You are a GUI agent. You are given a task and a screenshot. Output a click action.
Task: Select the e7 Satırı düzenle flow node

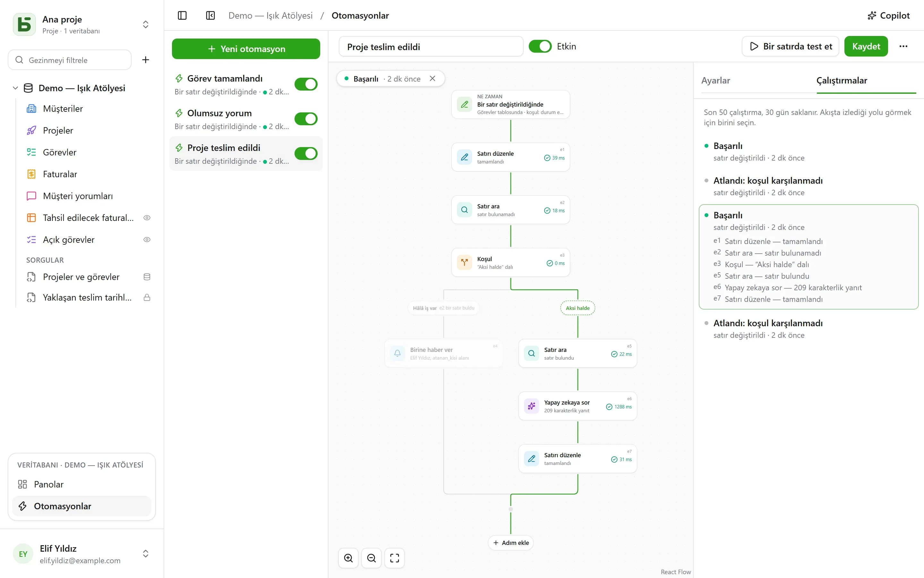click(578, 459)
